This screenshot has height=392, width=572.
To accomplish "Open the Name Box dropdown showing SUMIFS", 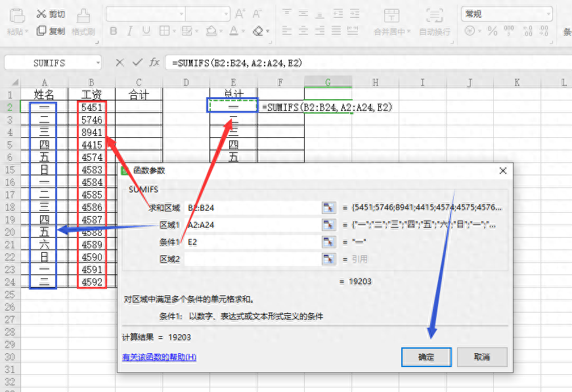I will [98, 63].
